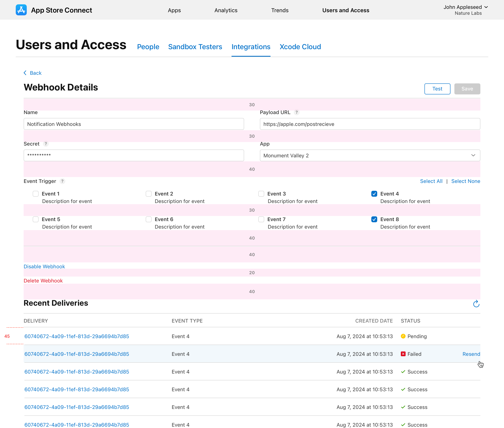The height and width of the screenshot is (428, 504).
Task: Click the Delete Webhook link
Action: 43,281
